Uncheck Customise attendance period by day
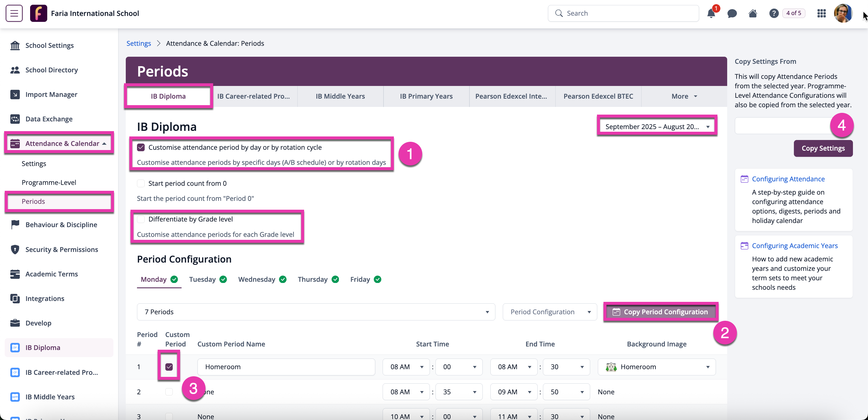The image size is (868, 420). pos(141,147)
